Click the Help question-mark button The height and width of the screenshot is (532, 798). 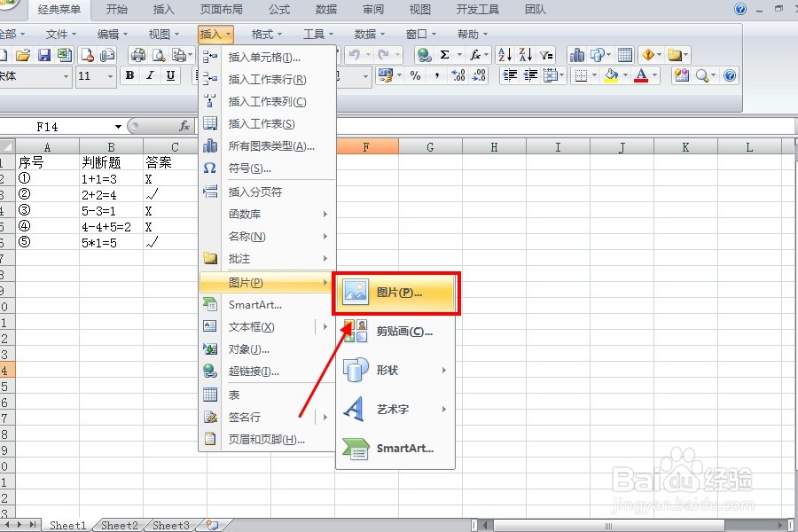coord(740,10)
